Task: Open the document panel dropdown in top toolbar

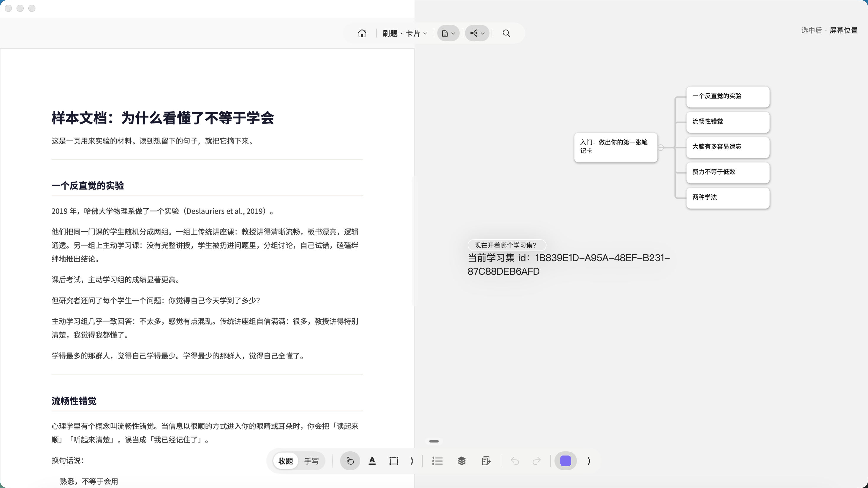Action: [x=448, y=33]
